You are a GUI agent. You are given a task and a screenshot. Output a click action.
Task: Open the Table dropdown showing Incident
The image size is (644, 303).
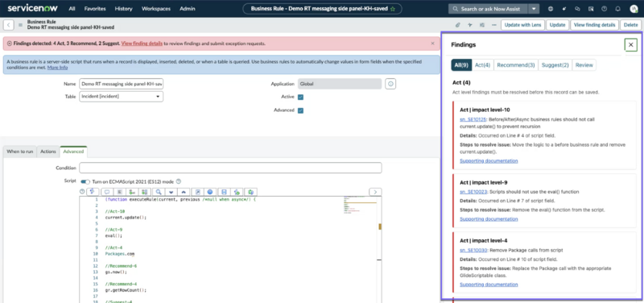(122, 97)
